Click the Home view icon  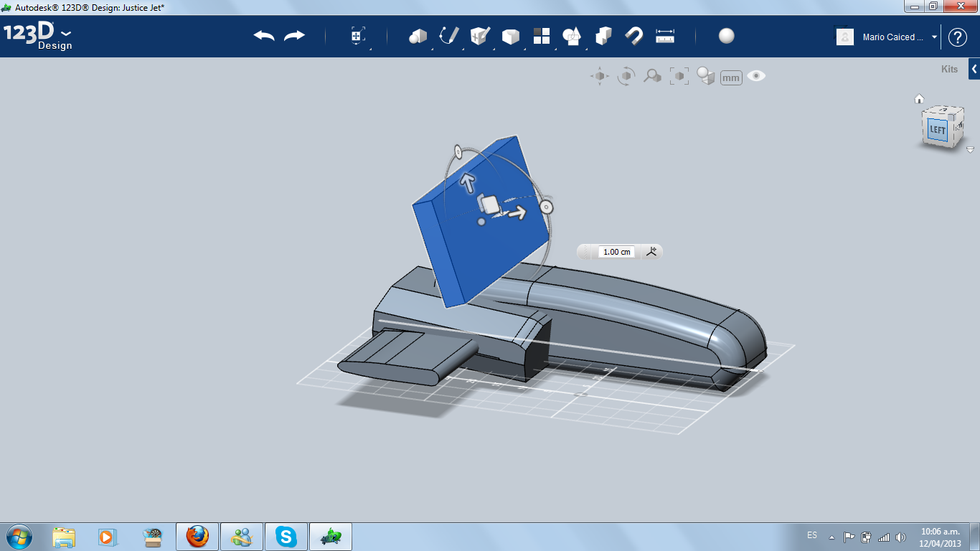[919, 99]
